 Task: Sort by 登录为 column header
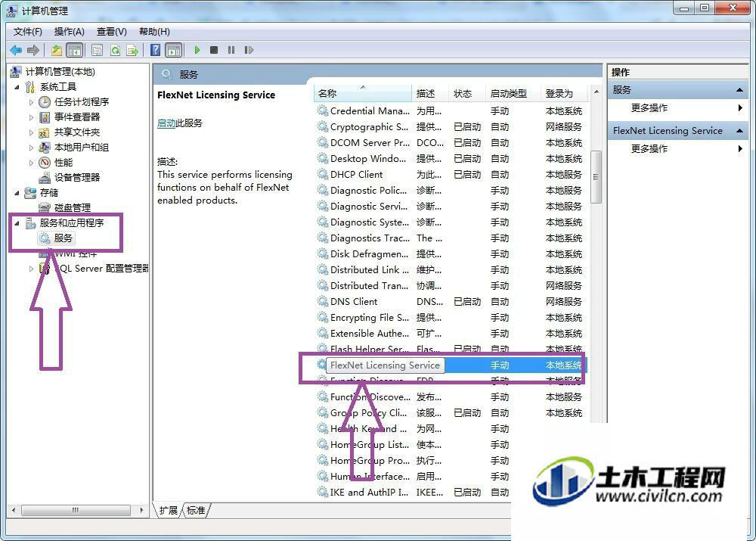point(565,93)
